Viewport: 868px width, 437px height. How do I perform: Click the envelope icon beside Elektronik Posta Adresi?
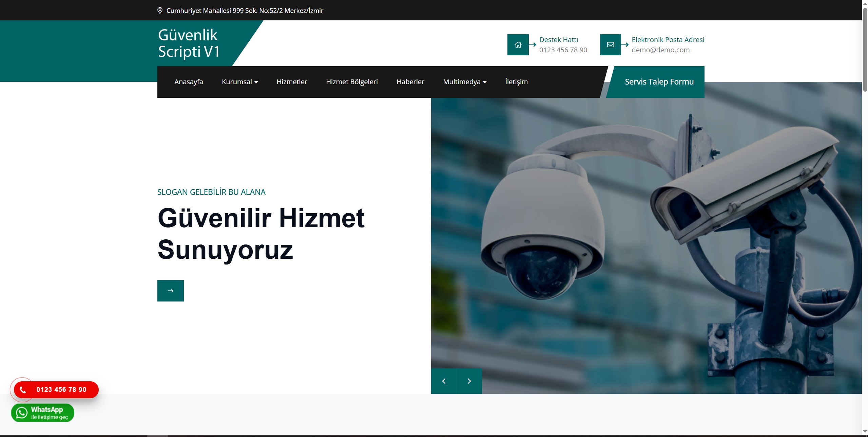click(x=610, y=44)
